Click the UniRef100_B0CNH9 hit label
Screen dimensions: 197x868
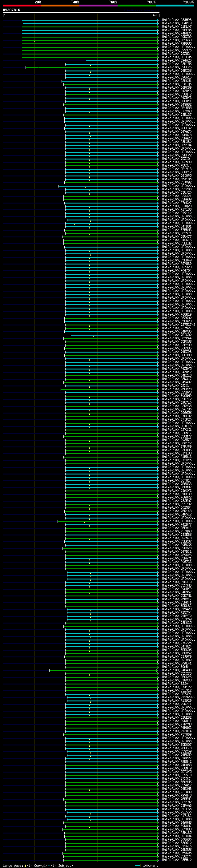point(177,396)
